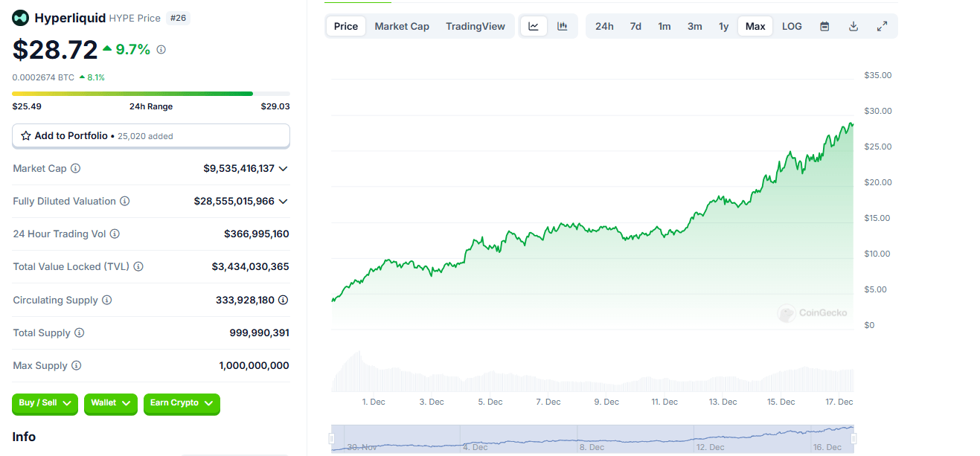Expand the Market Cap value breakdown
The image size is (980, 456).
(283, 168)
